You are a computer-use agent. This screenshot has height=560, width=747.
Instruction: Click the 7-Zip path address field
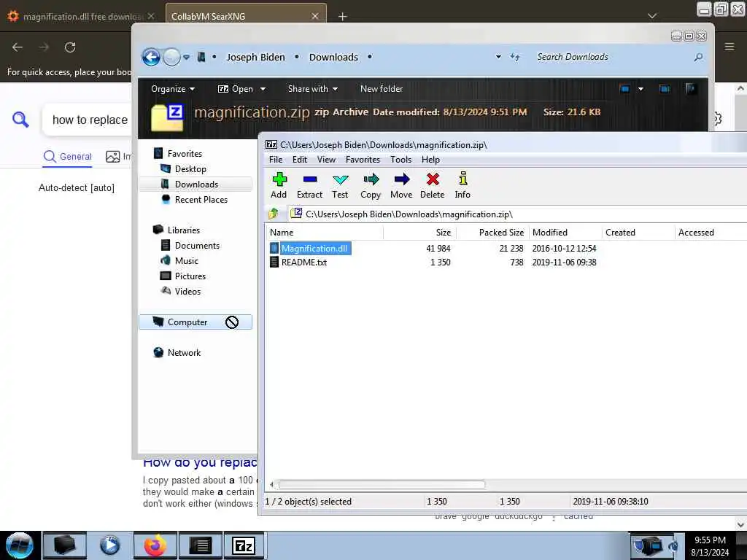click(517, 214)
